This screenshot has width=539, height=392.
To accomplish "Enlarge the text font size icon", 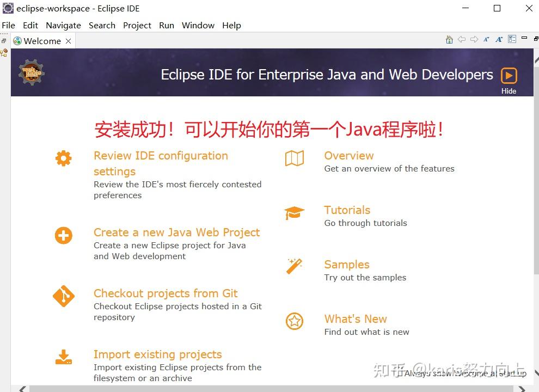I will coord(499,39).
